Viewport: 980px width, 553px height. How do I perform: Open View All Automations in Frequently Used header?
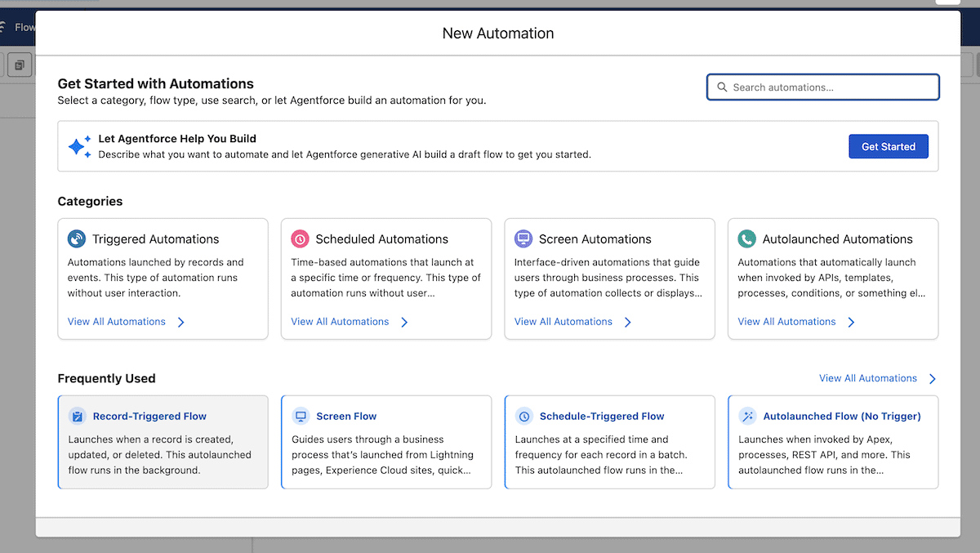pos(868,378)
